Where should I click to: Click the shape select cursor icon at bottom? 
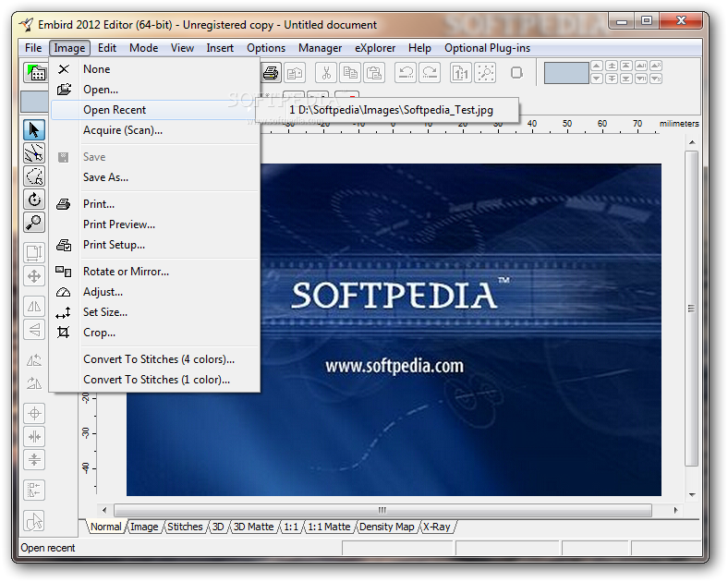pyautogui.click(x=34, y=521)
